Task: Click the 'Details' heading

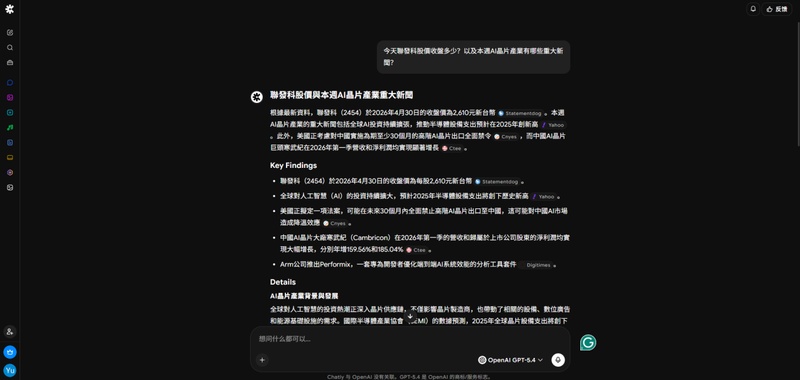Action: click(283, 282)
